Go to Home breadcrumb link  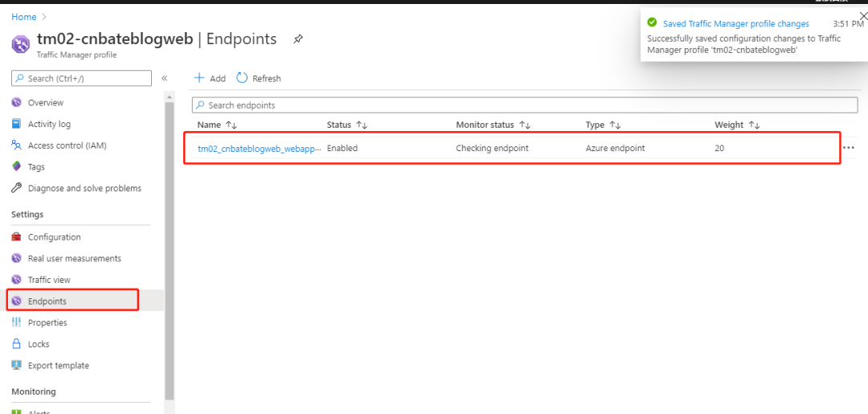24,17
